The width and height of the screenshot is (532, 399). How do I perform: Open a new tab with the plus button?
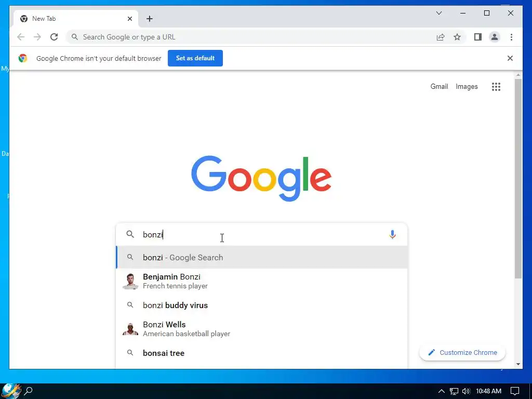tap(150, 19)
